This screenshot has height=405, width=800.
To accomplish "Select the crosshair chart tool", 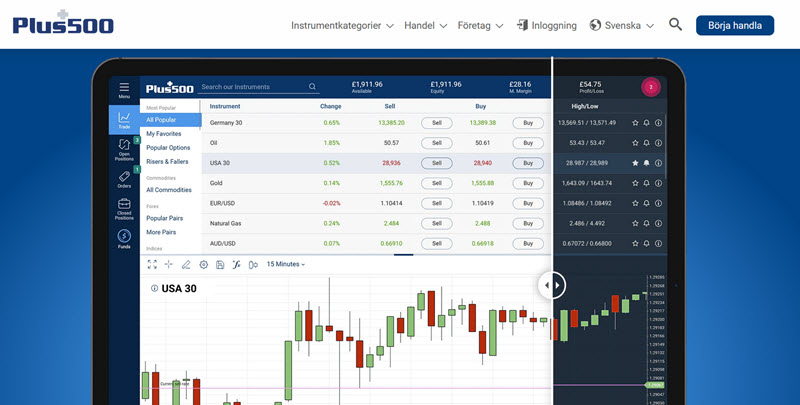I will click(x=169, y=264).
